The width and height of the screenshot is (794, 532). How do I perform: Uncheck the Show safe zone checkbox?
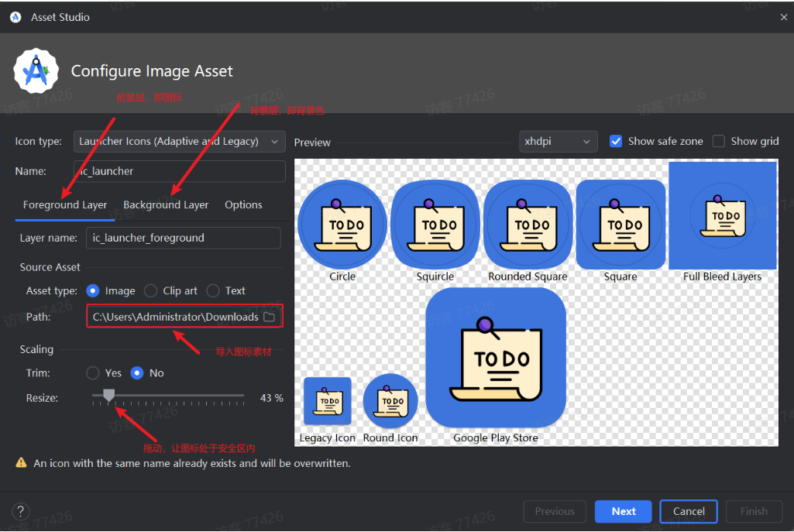(x=616, y=141)
